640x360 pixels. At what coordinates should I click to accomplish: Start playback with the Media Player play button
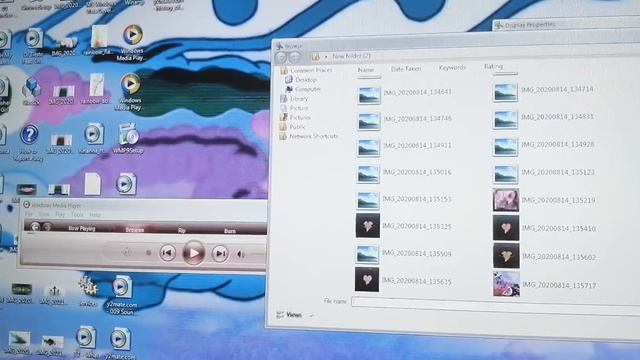pos(193,253)
